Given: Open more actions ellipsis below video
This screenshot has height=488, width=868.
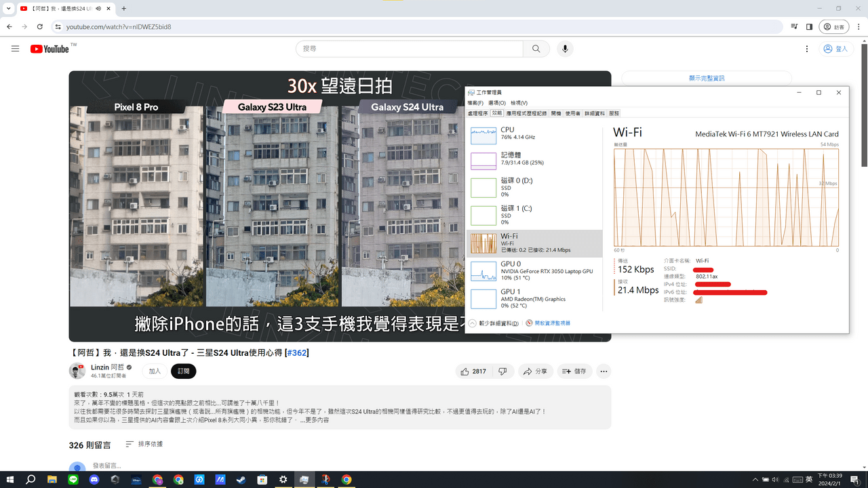Looking at the screenshot, I should (604, 371).
